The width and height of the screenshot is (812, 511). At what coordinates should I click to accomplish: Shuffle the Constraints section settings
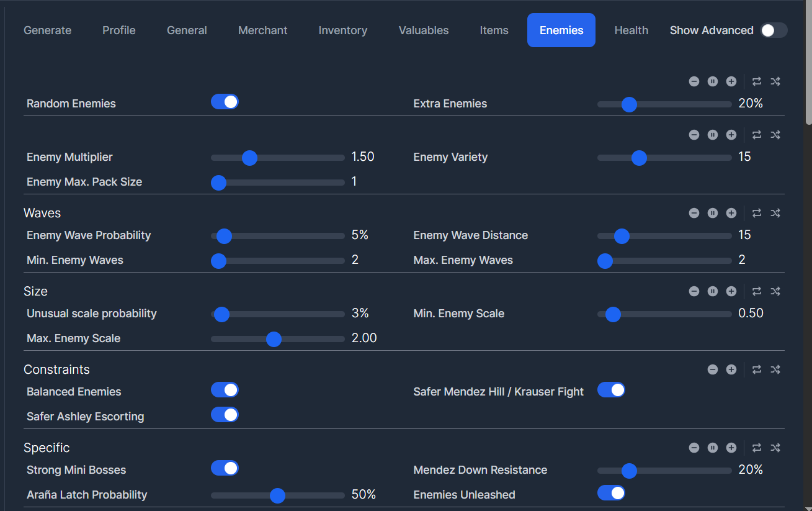775,369
